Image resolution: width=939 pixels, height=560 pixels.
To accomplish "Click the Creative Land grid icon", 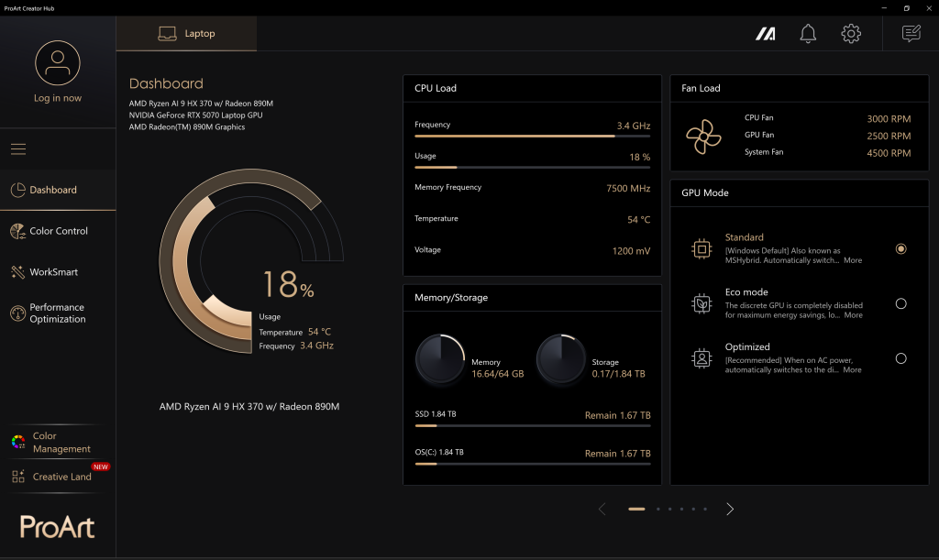I will 18,477.
